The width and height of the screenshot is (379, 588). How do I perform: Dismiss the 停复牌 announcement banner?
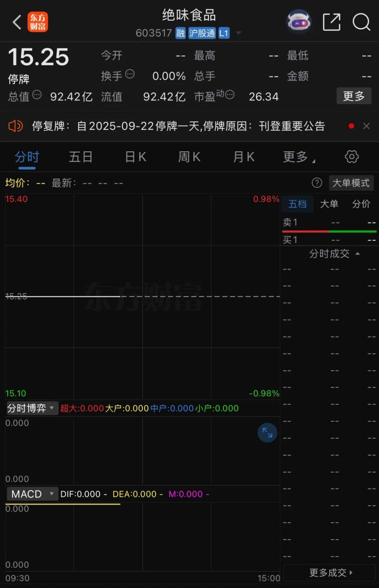366,126
